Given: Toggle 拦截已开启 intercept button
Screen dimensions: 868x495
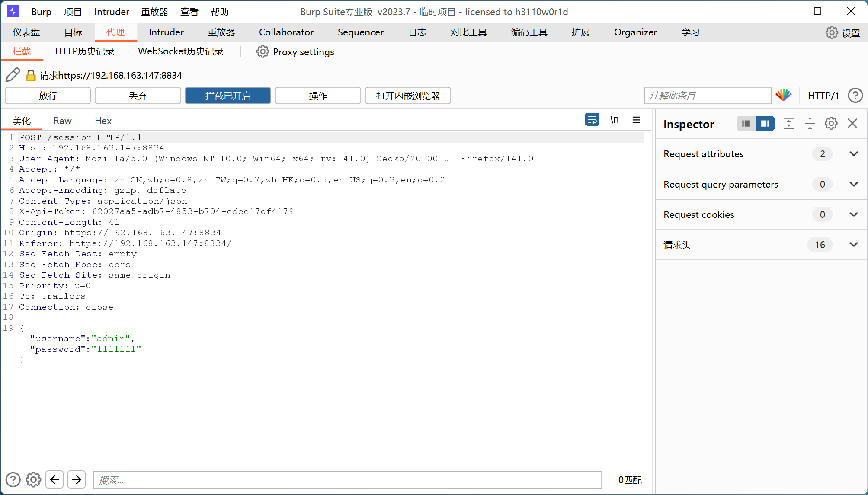Looking at the screenshot, I should pos(228,96).
